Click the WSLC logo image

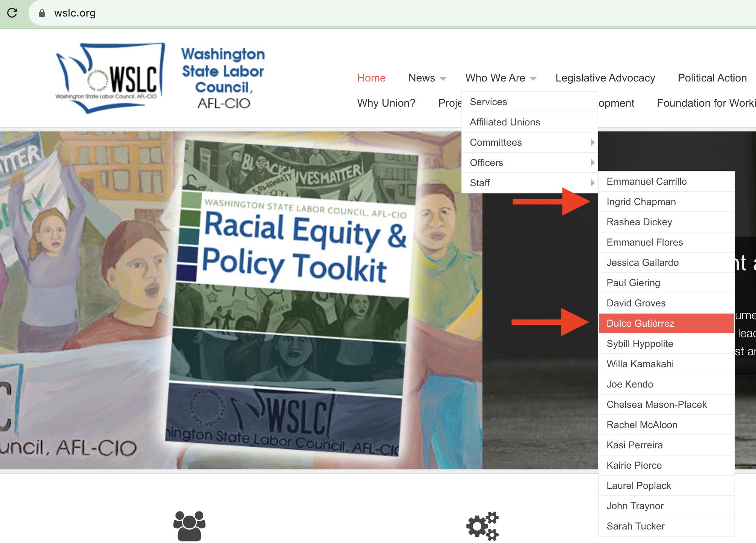click(x=110, y=78)
